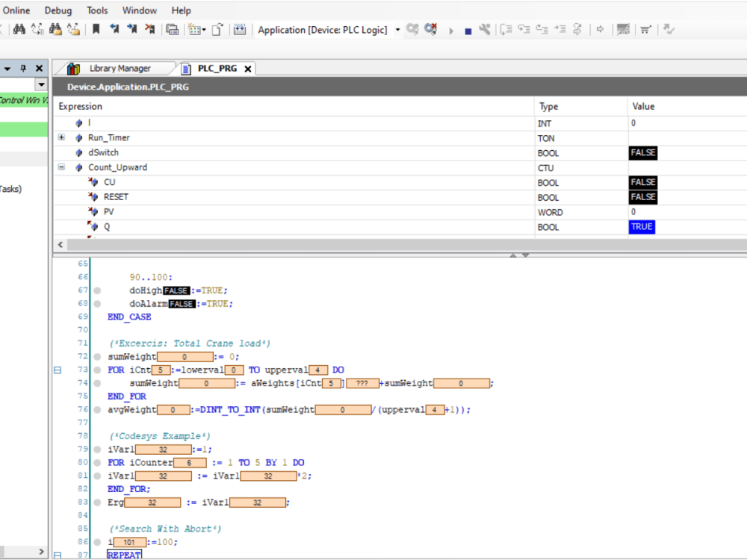747x560 pixels.
Task: Switch to the Library Manager tab
Action: point(120,69)
